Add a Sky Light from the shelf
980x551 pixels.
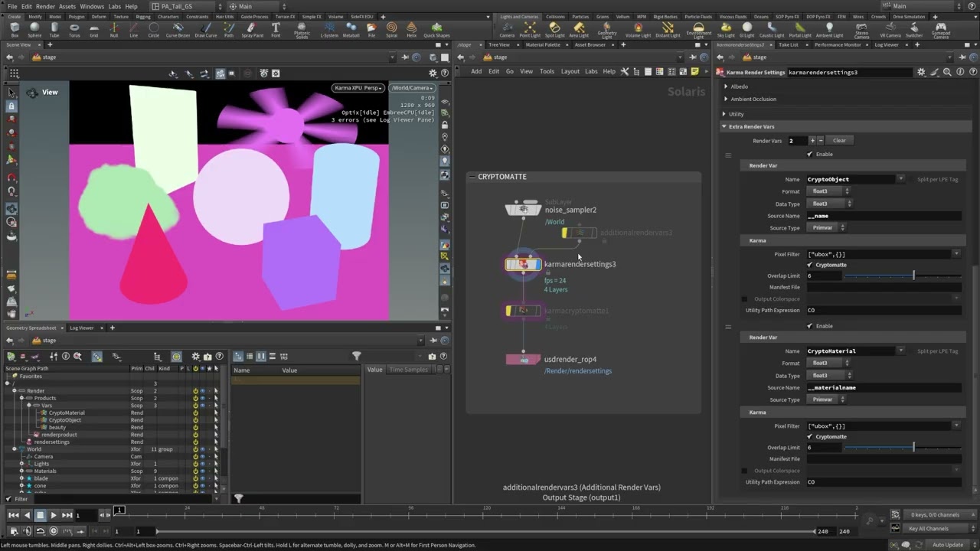click(726, 29)
